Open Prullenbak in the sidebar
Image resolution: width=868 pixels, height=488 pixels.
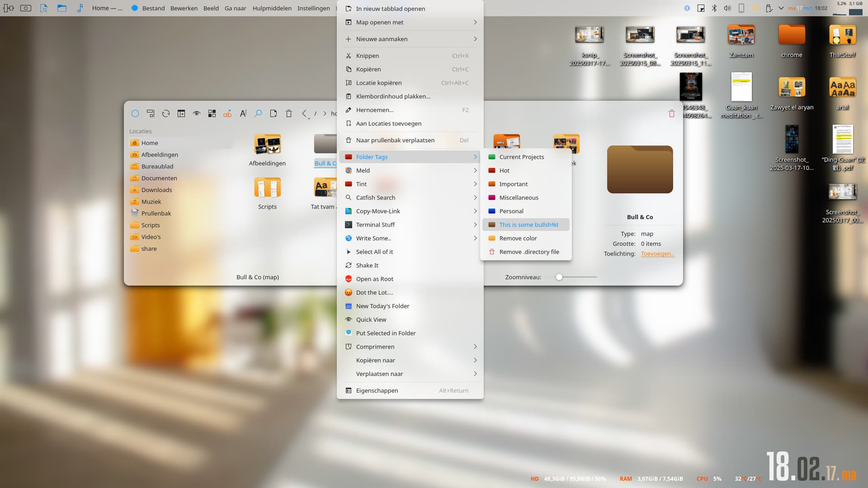(181, 213)
